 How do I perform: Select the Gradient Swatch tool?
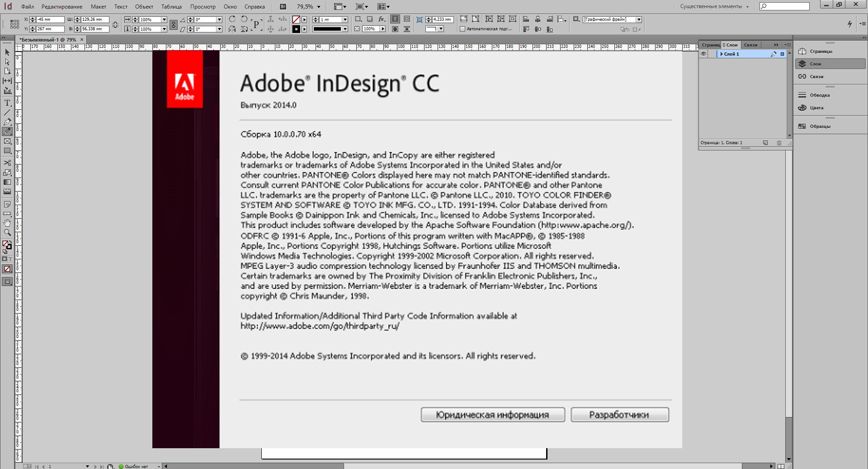coord(7,182)
